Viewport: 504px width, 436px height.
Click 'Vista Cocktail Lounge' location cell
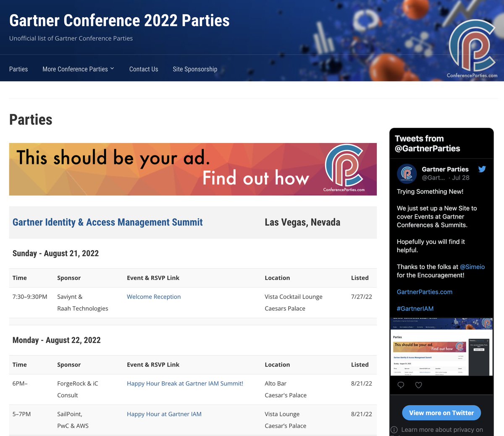[x=294, y=296]
